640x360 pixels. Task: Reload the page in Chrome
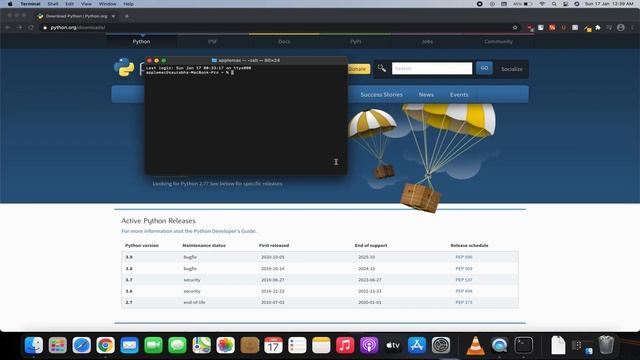31,27
